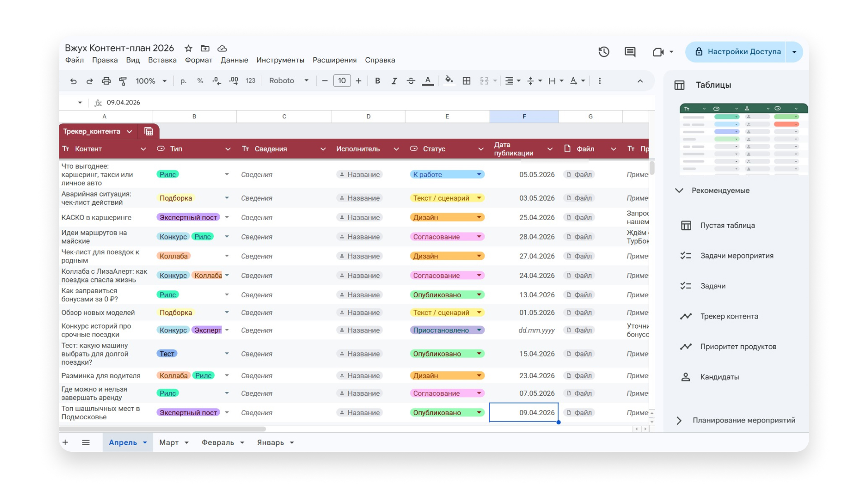Toggle strikethrough formatting
The height and width of the screenshot is (488, 868).
point(410,81)
